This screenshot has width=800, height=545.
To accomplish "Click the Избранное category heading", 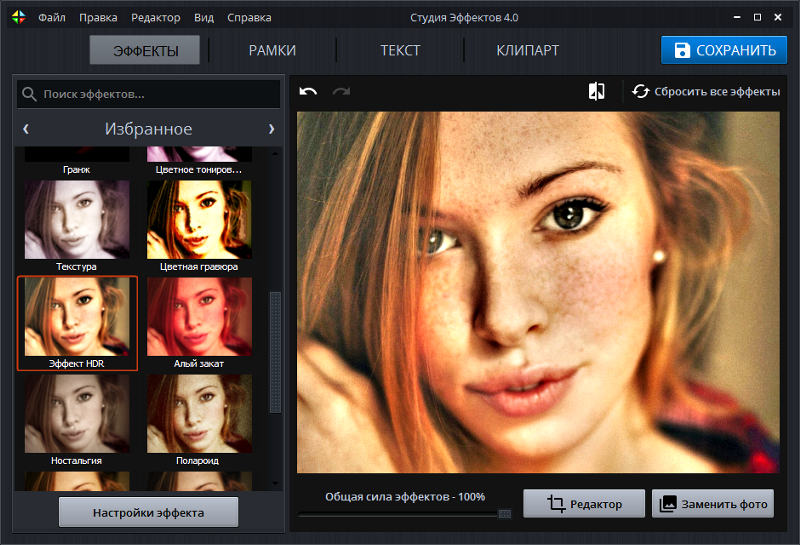I will [148, 129].
